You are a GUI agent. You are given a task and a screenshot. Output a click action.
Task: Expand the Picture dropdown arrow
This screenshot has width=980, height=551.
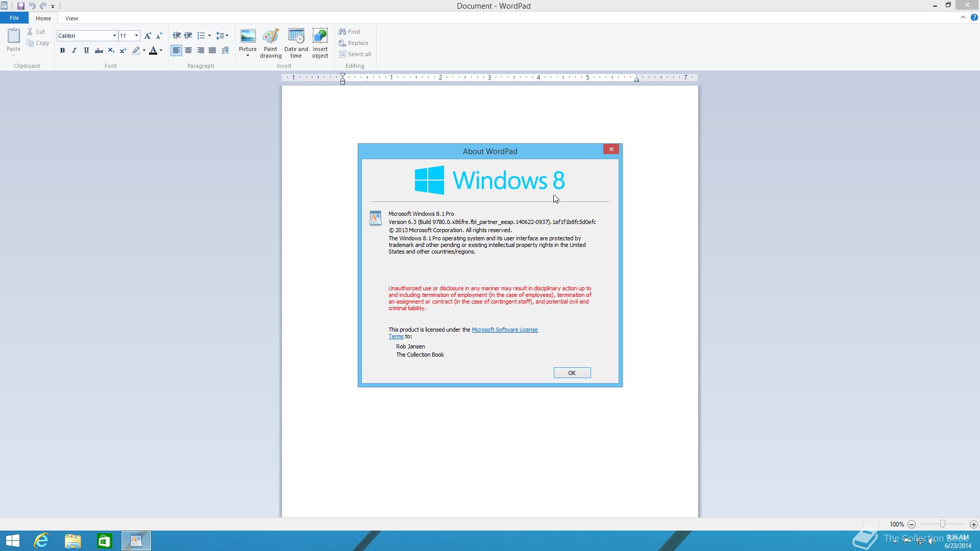click(x=248, y=55)
